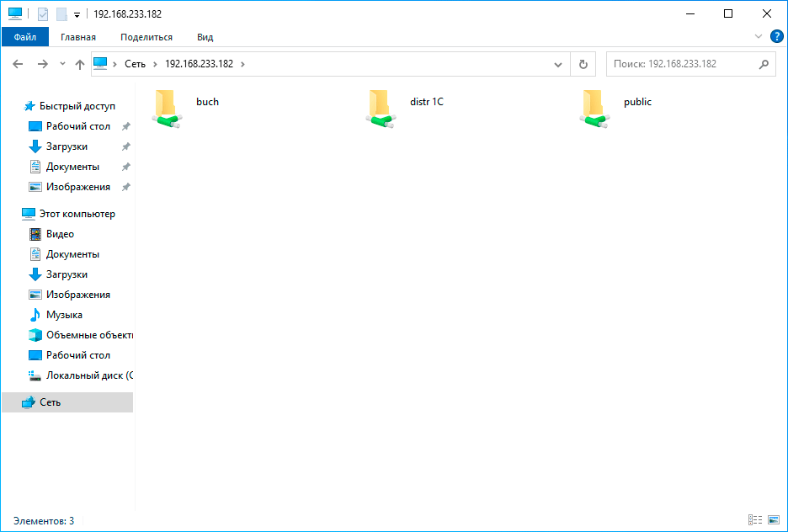Switch to details view in status bar
Viewport: 788px width, 532px height.
(x=755, y=520)
